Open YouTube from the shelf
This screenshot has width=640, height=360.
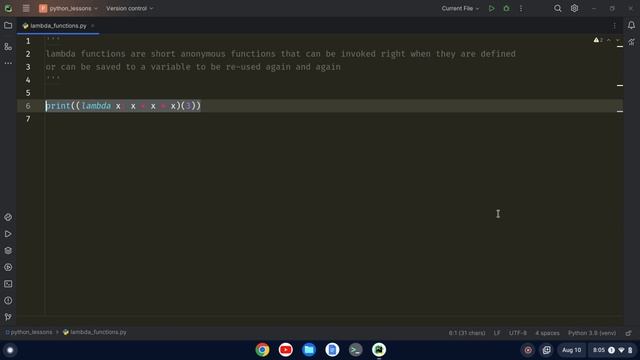tap(286, 350)
